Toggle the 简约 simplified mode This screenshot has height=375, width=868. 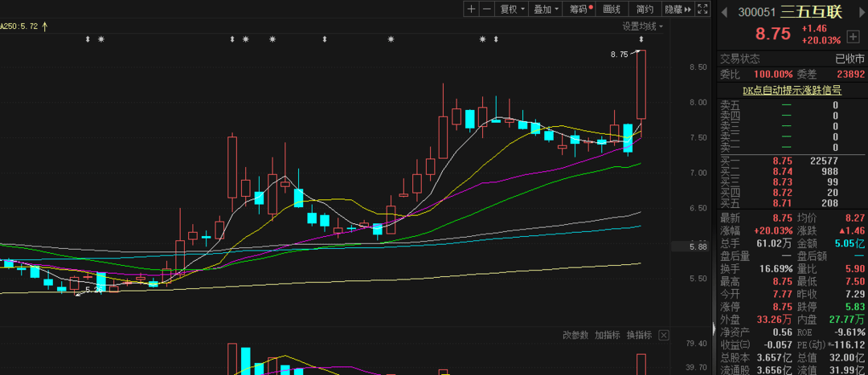tap(645, 9)
